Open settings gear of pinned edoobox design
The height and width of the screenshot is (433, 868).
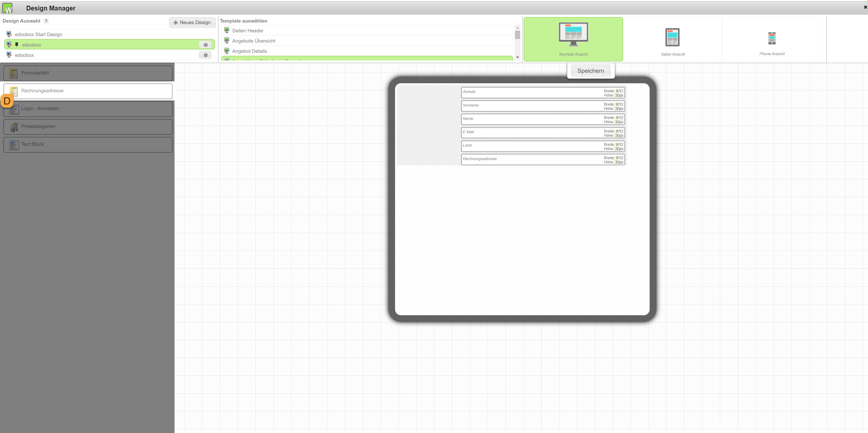point(205,45)
